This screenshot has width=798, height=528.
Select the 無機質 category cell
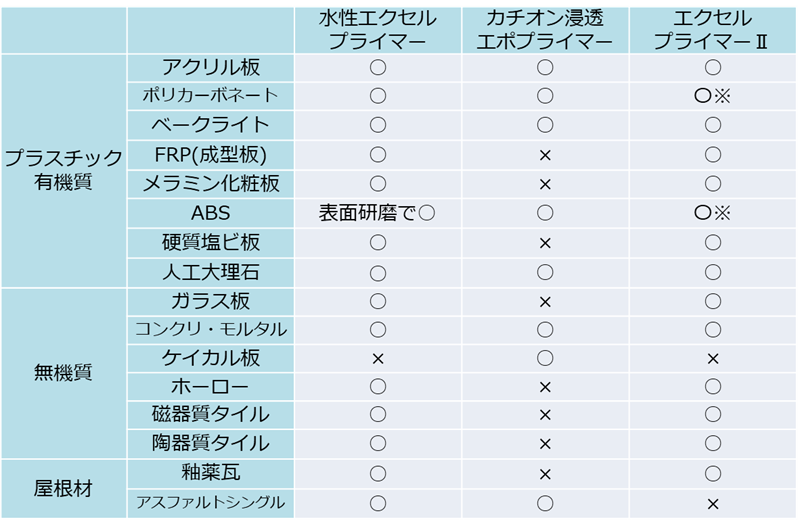(x=64, y=373)
